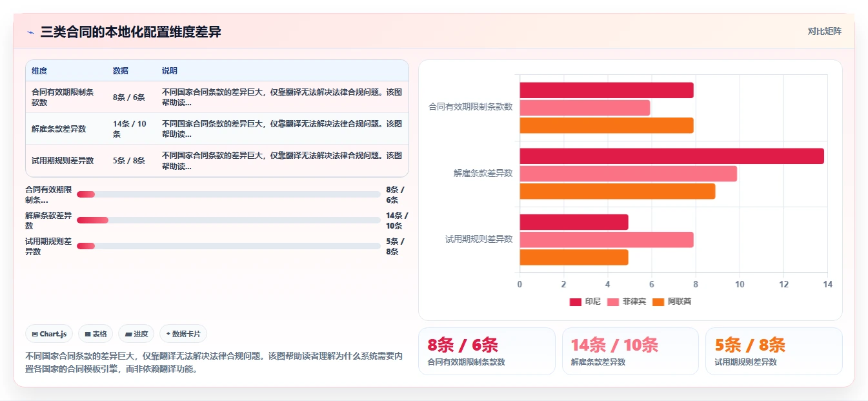Image resolution: width=868 pixels, height=401 pixels.
Task: Click x-axis tick label 14
Action: tap(828, 284)
